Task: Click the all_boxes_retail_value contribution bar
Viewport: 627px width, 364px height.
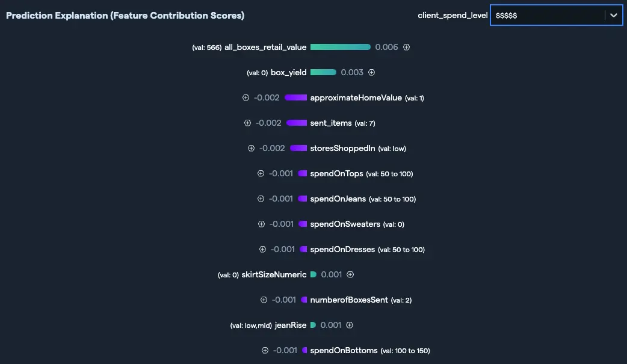Action: (340, 47)
